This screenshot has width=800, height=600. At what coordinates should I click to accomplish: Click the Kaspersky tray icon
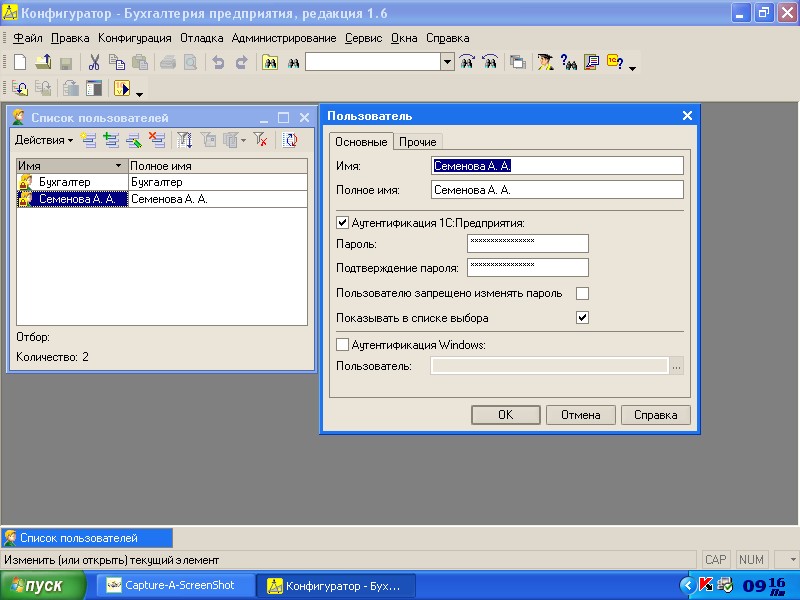[705, 585]
